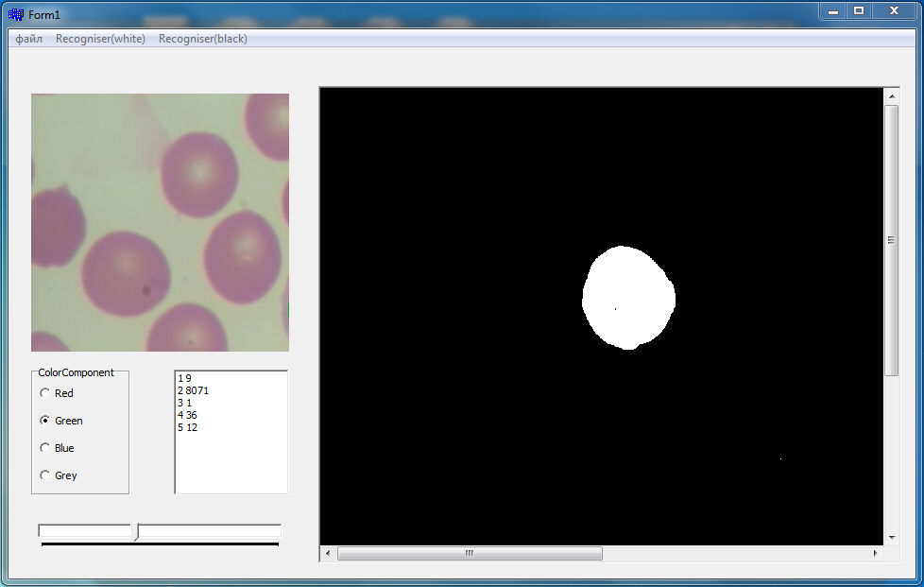
Task: Click the threshold slider thumb
Action: [137, 531]
